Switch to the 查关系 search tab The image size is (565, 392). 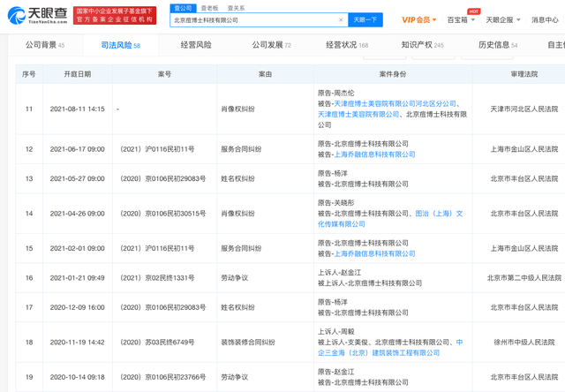(236, 8)
